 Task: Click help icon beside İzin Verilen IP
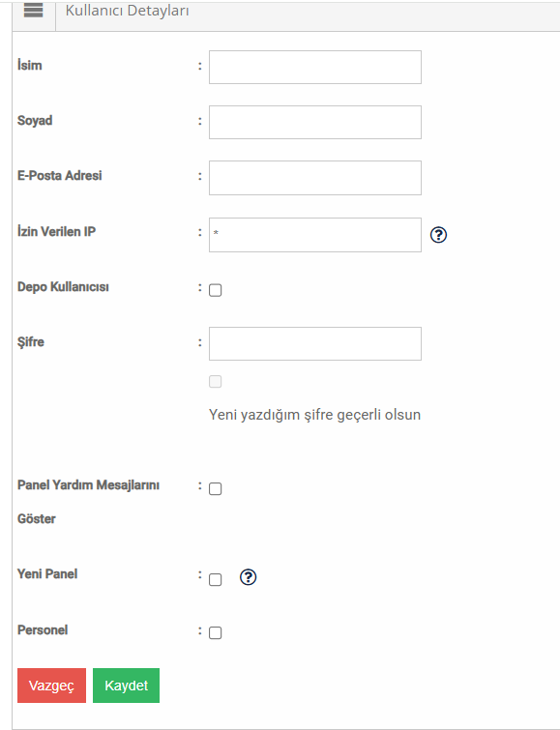coord(438,235)
